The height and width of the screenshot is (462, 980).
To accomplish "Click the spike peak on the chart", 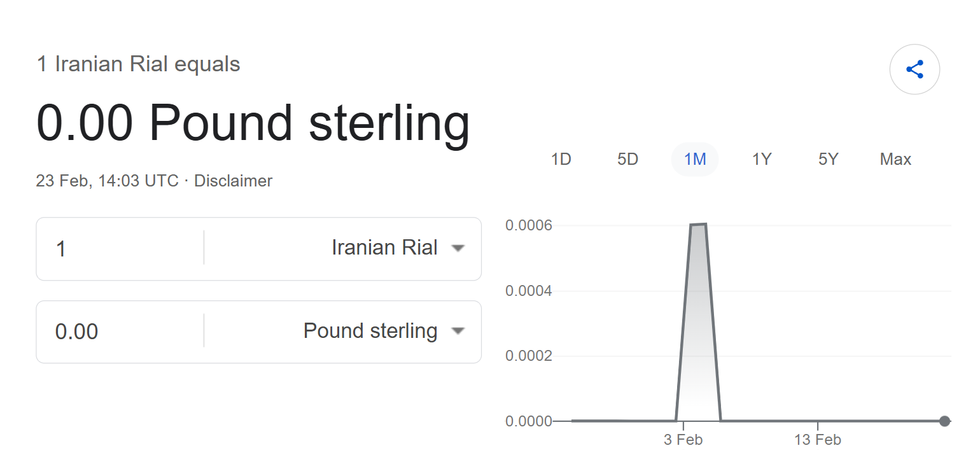I will tap(699, 224).
